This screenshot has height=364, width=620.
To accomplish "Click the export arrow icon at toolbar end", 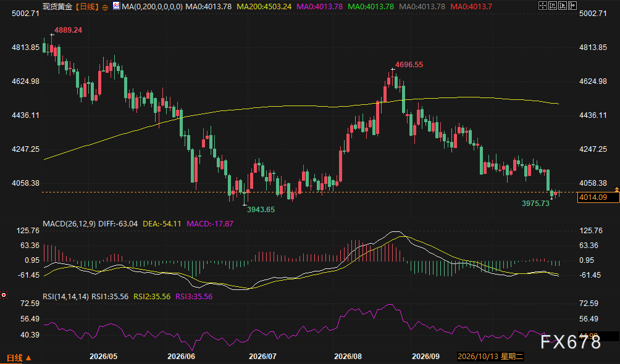I will point(572,6).
